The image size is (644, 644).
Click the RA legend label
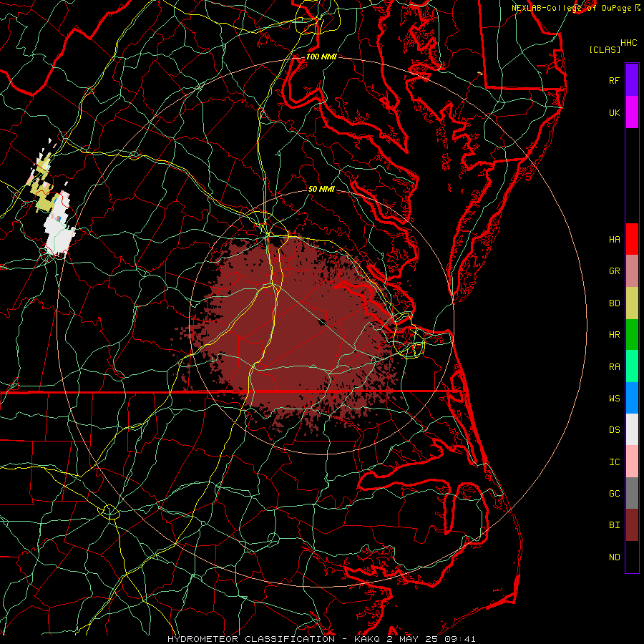click(614, 367)
